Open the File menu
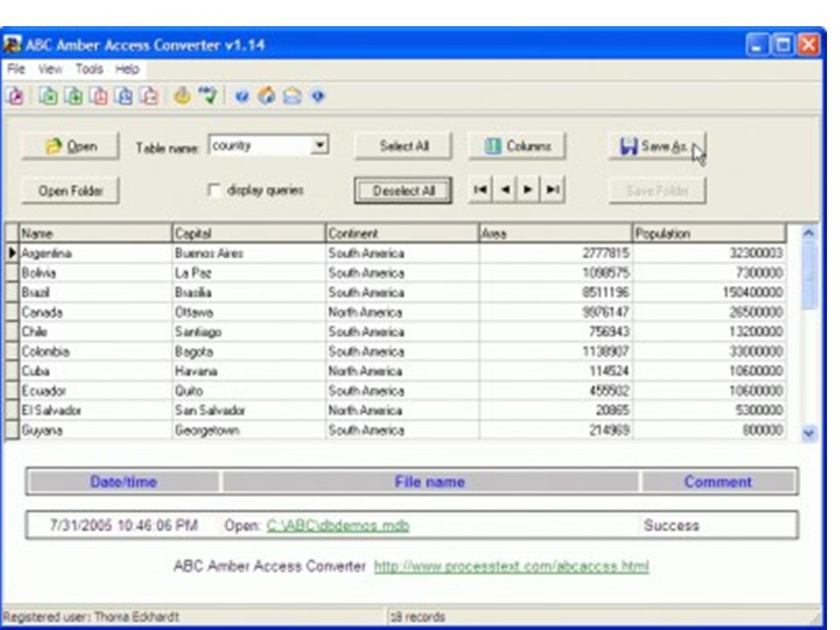 tap(16, 69)
